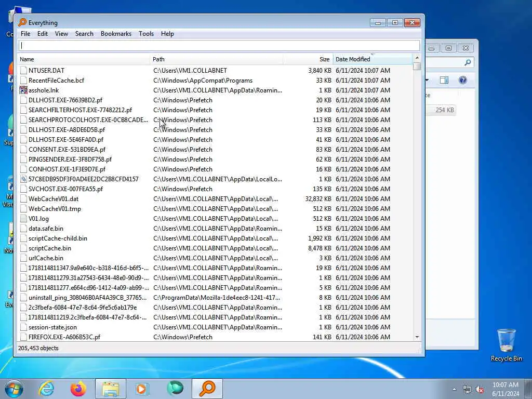This screenshot has width=532, height=399.
Task: Launch Internet Explorer from taskbar
Action: point(46,389)
